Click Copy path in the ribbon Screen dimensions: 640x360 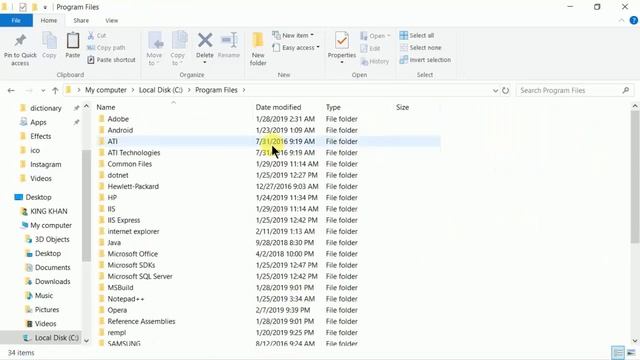pyautogui.click(x=106, y=48)
